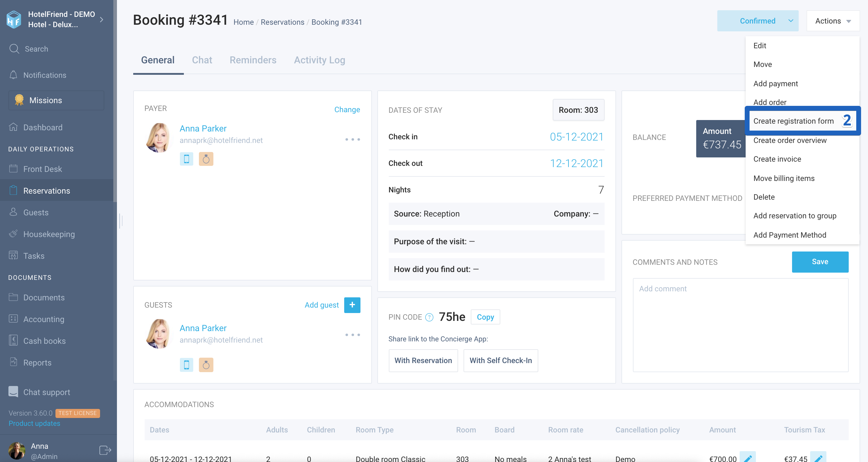The height and width of the screenshot is (462, 868).
Task: Click the Add guest link
Action: [x=322, y=305]
